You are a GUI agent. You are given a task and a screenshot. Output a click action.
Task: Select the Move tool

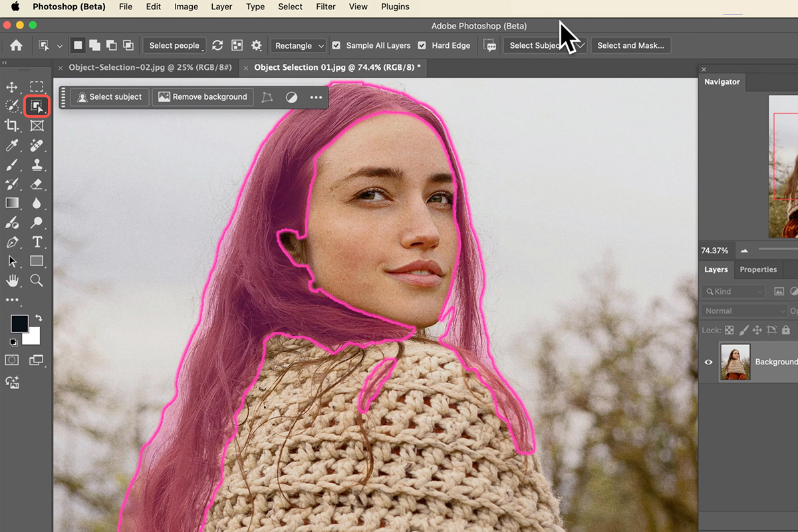pos(11,86)
